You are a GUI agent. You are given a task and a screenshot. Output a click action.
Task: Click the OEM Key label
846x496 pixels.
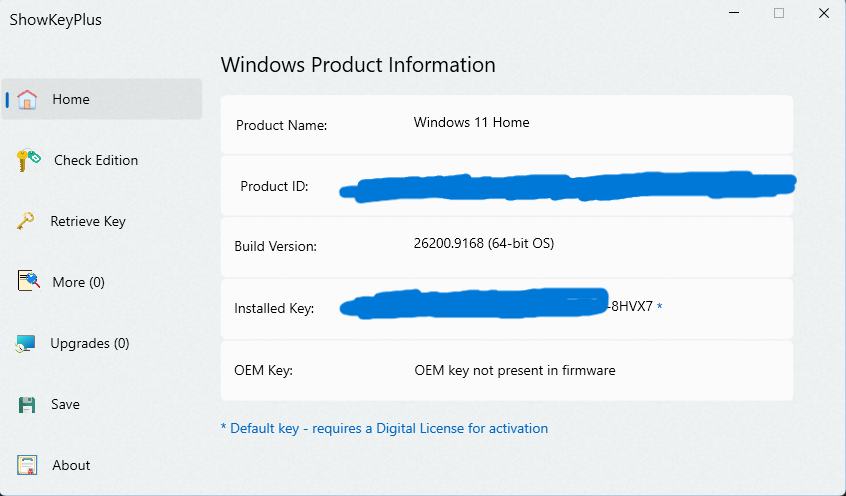[263, 371]
